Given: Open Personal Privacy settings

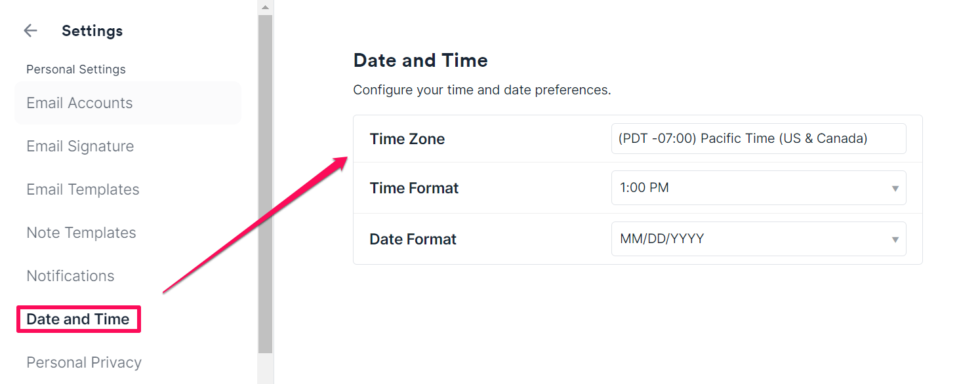Looking at the screenshot, I should [x=84, y=362].
